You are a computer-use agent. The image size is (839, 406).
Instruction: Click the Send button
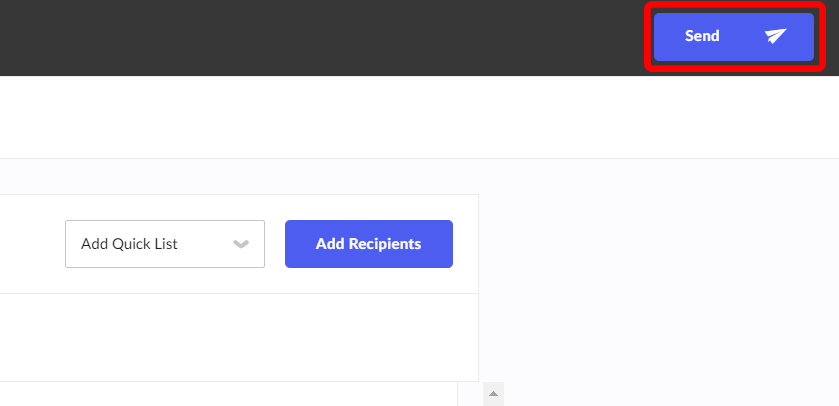pos(734,37)
